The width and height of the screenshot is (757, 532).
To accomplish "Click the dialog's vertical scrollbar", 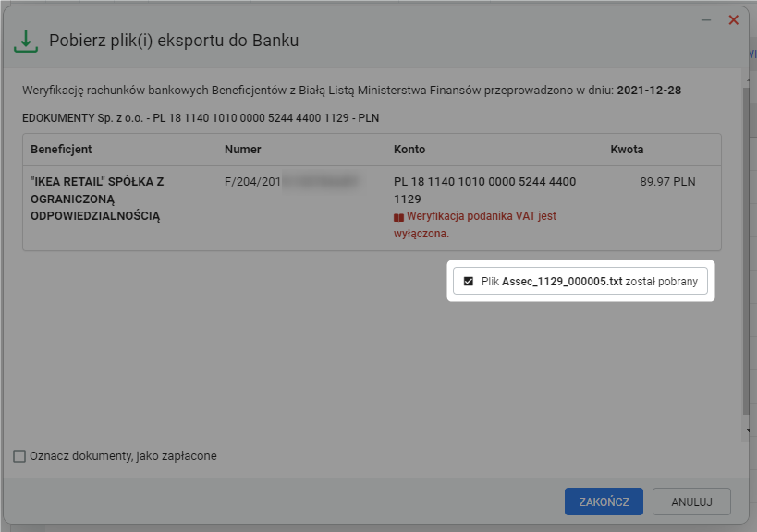I will point(745,251).
